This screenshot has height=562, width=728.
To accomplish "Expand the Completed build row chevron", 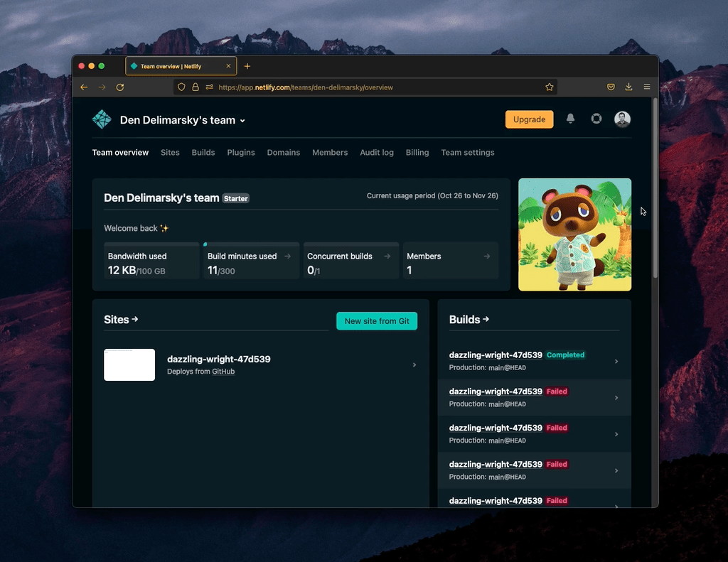I will coord(616,362).
